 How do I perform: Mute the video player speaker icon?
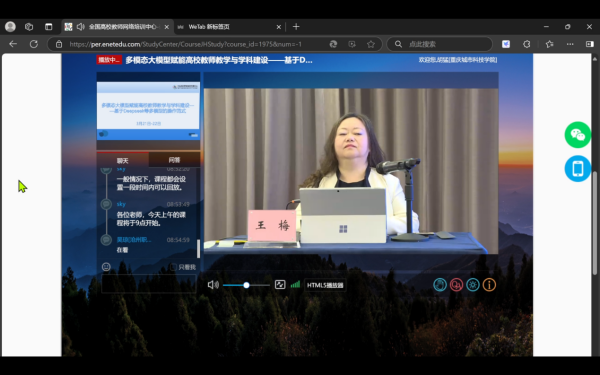[213, 285]
